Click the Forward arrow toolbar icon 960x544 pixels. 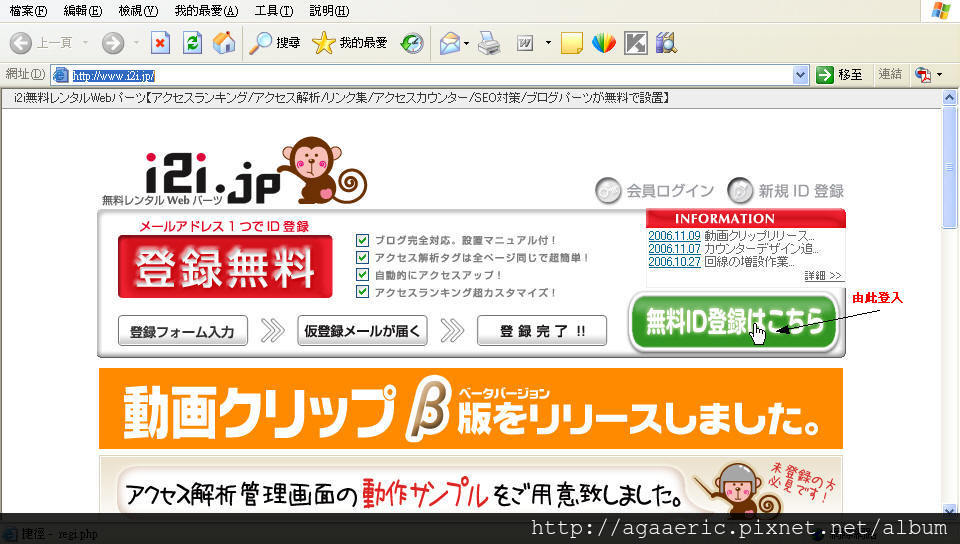coord(113,43)
